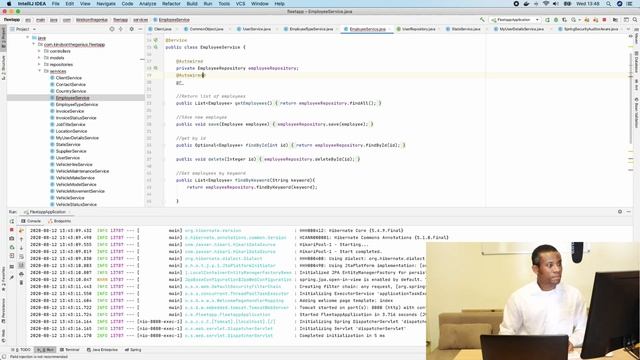This screenshot has height=360, width=640.
Task: Click the Expand/Collapse all icon in Project panel
Action: (121, 29)
